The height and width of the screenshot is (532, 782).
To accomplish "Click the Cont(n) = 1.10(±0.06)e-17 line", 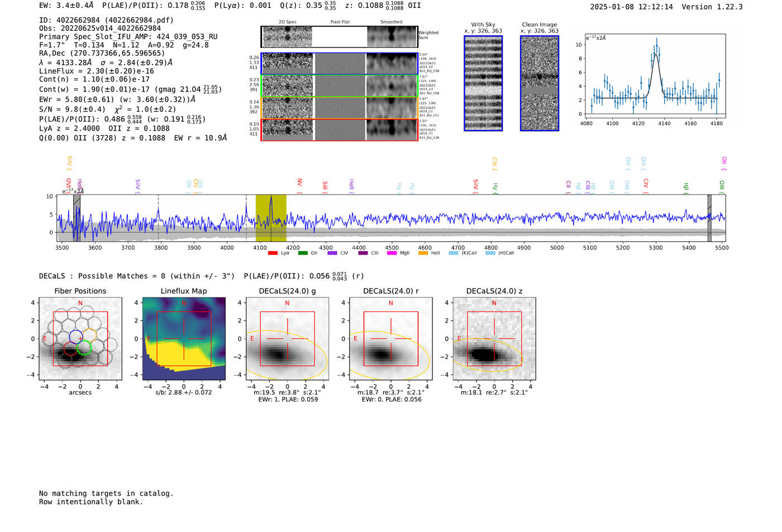I will tap(94, 79).
